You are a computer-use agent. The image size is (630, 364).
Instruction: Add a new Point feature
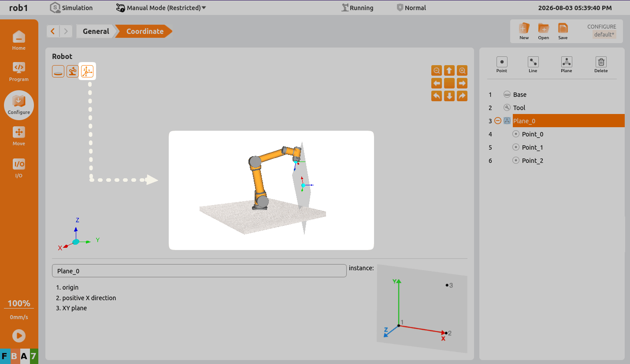501,65
